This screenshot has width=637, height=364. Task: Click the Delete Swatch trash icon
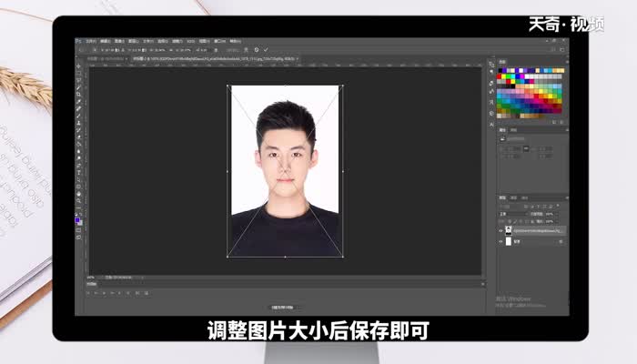561,122
